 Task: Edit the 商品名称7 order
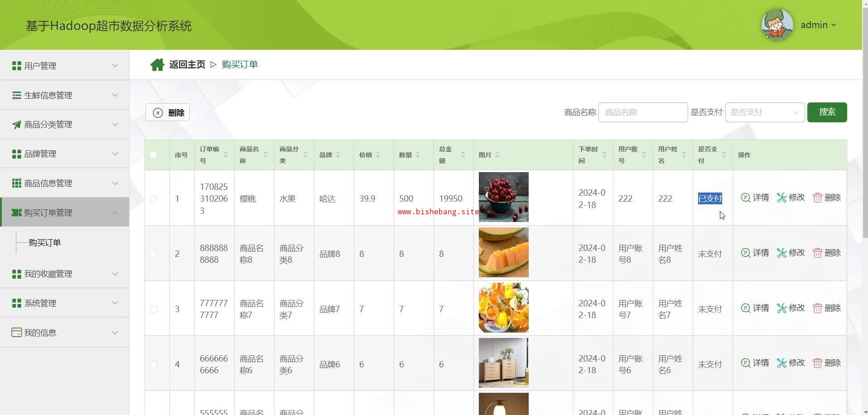tap(791, 308)
